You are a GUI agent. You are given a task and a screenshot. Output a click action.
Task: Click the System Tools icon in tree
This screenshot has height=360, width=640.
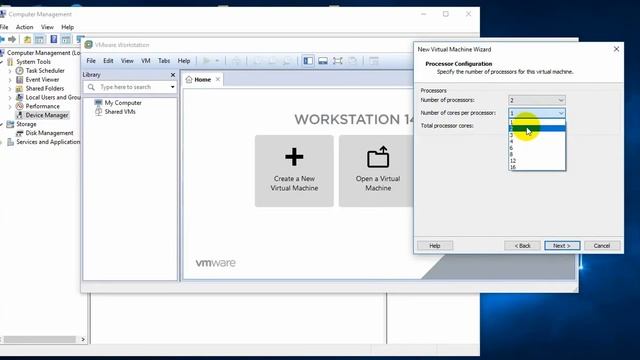(x=10, y=62)
